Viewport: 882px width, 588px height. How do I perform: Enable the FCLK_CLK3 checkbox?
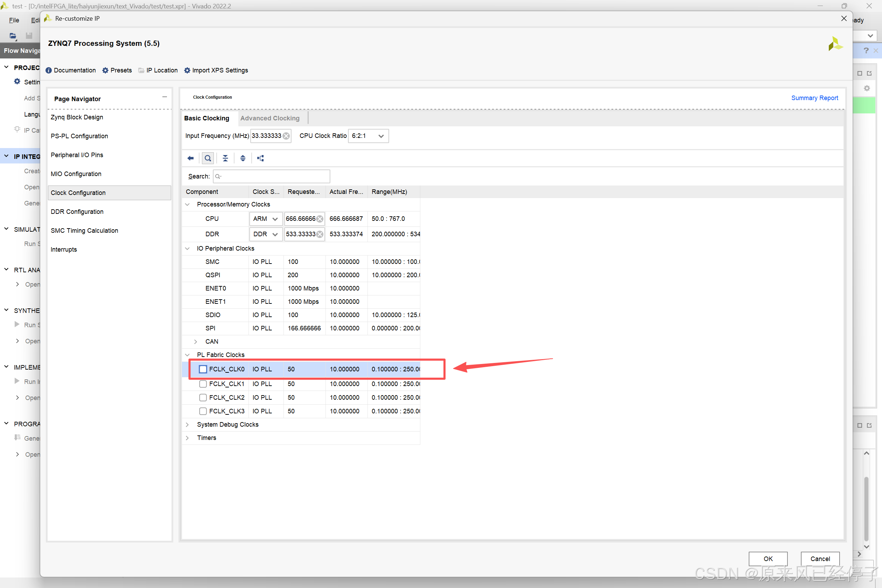click(x=203, y=411)
